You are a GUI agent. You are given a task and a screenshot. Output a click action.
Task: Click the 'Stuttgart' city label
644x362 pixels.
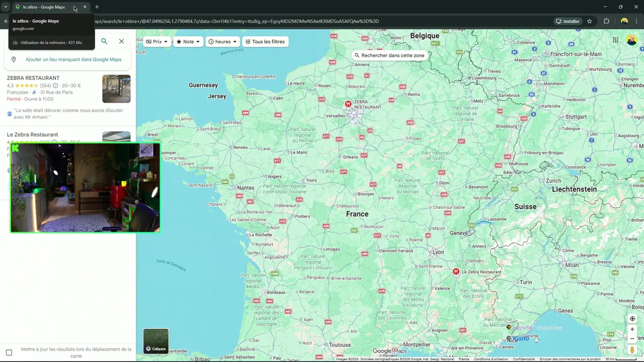click(x=576, y=117)
